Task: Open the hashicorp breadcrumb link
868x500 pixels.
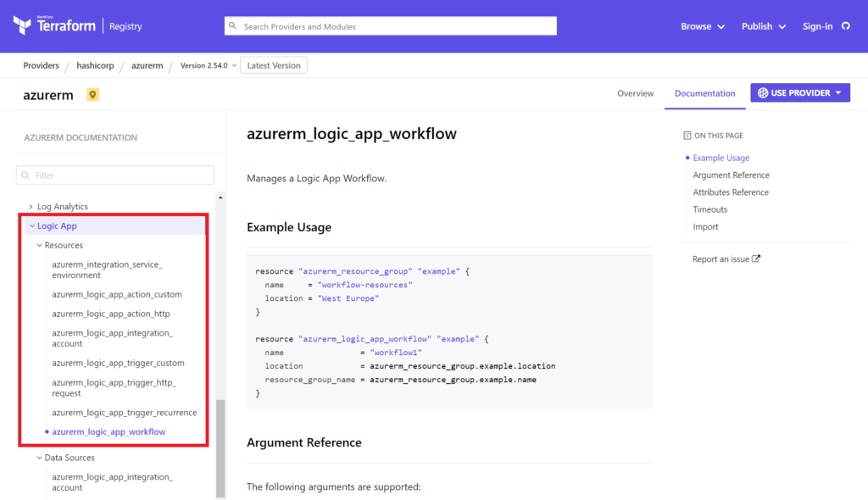Action: [x=95, y=65]
